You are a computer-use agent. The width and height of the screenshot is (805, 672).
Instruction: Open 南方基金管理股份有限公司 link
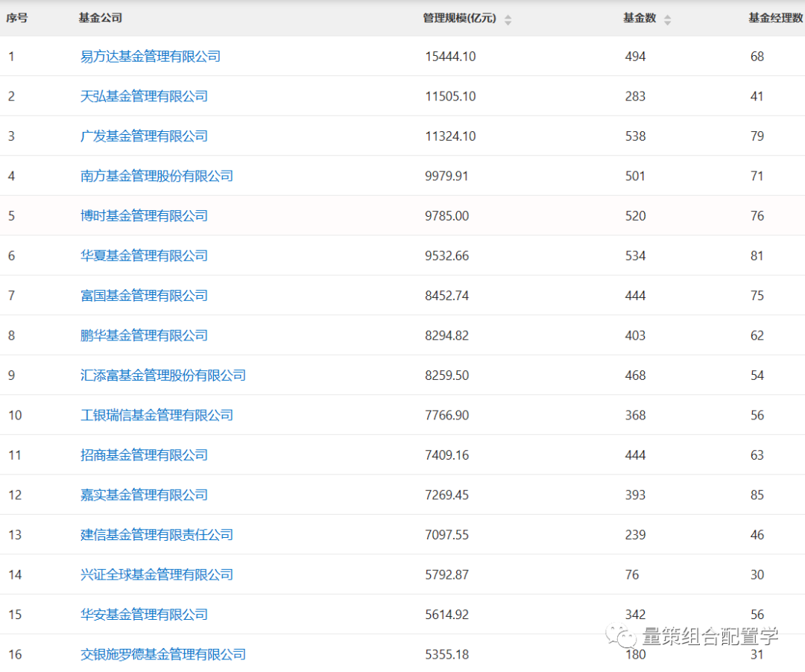point(157,176)
